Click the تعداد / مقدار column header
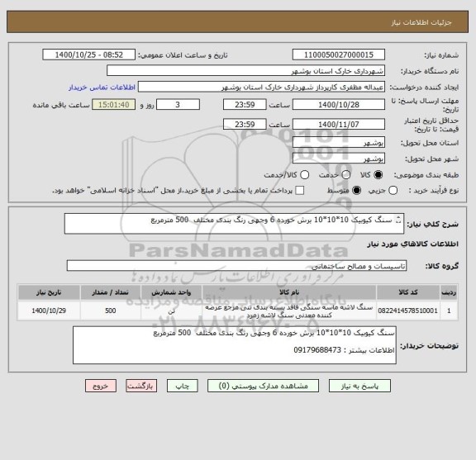 [111, 292]
